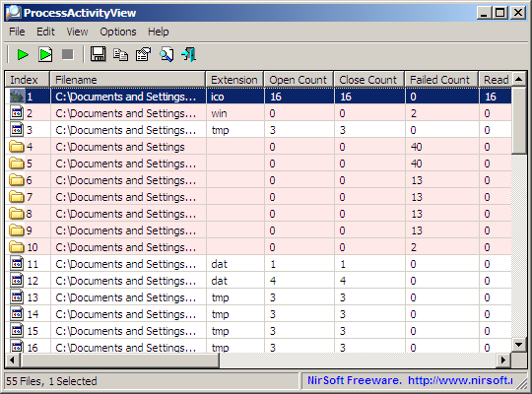Click the horizontal scrollbar right arrow

pyautogui.click(x=503, y=361)
